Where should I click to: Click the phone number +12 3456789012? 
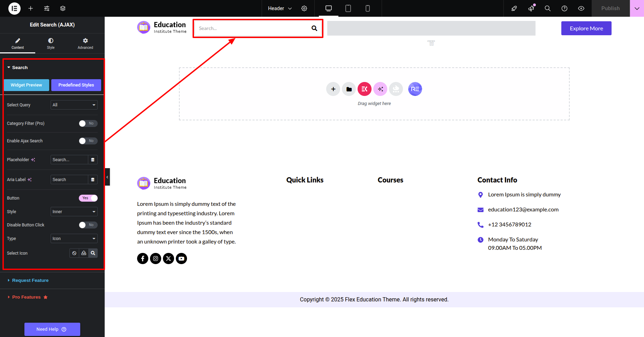point(509,225)
